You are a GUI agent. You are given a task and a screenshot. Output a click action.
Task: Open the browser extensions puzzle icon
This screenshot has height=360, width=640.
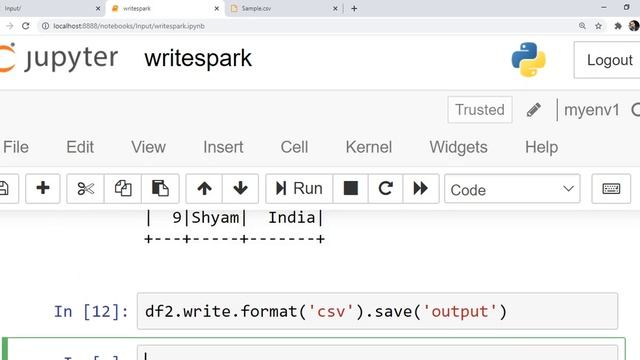(x=618, y=26)
